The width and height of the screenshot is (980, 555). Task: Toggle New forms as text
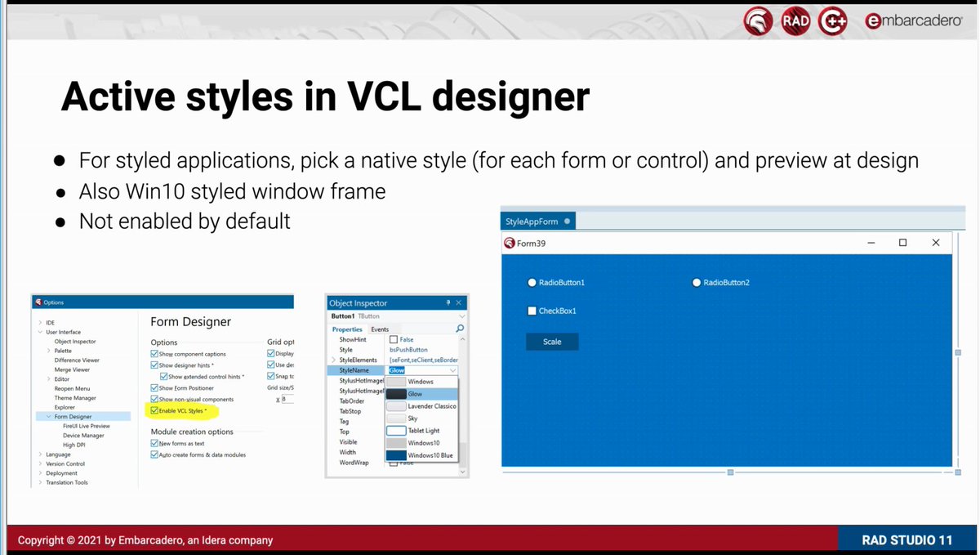point(155,443)
